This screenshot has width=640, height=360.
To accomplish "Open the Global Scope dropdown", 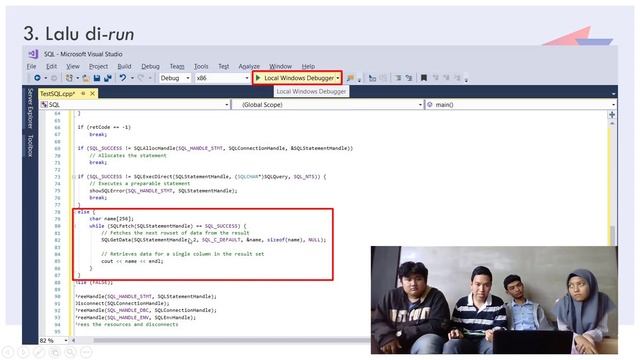I will (x=328, y=105).
